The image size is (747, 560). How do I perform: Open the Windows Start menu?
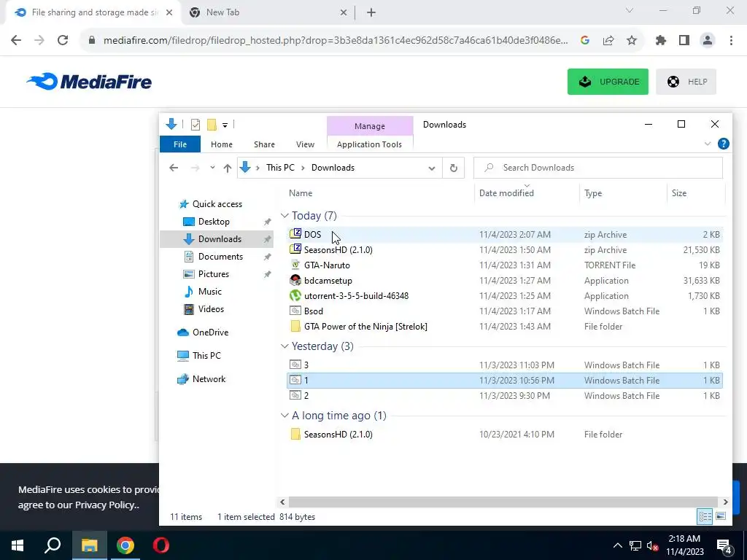pyautogui.click(x=18, y=545)
